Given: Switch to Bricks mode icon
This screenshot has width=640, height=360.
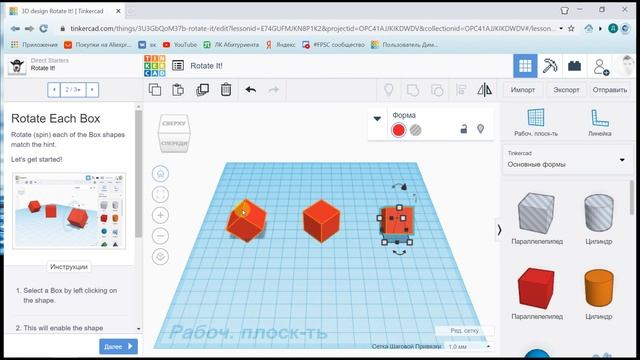Looking at the screenshot, I should pyautogui.click(x=574, y=66).
